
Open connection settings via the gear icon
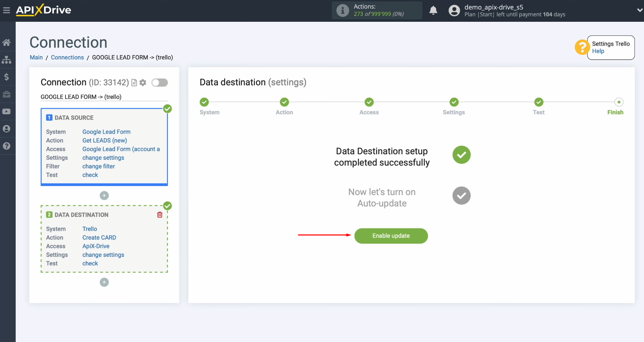(143, 82)
